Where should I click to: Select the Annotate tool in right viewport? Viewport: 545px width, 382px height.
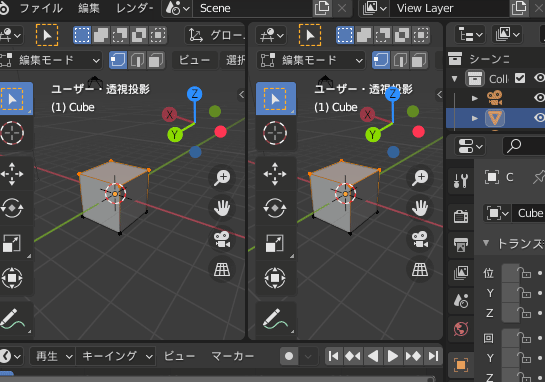275,319
